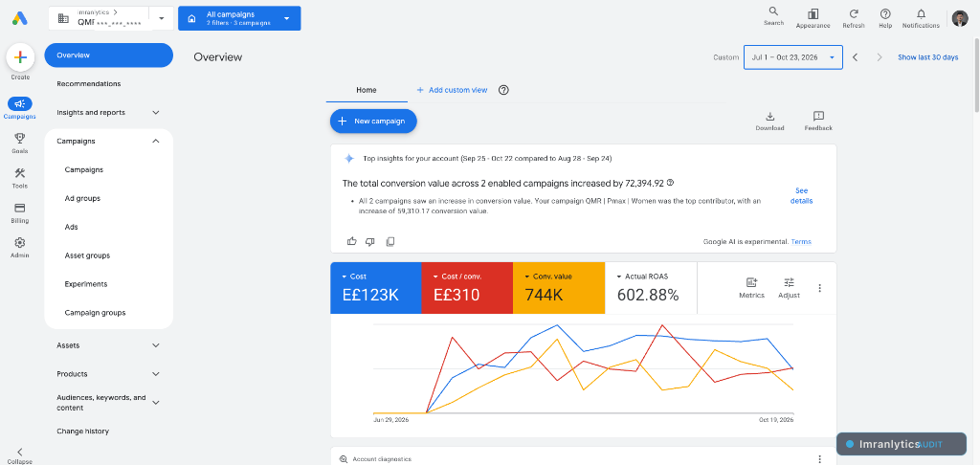The image size is (980, 465).
Task: Click the Jun 29, 2026 axis label
Action: [x=390, y=420]
